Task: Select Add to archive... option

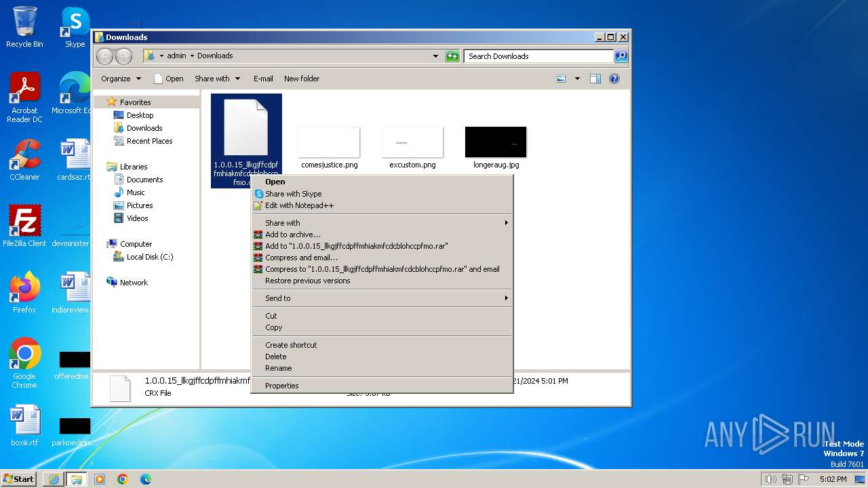Action: coord(382,235)
